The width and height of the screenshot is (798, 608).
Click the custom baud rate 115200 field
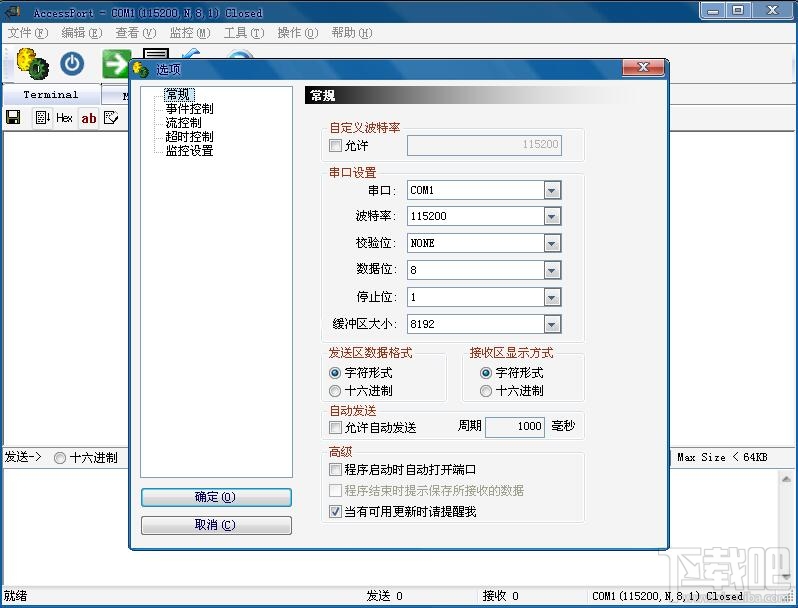pyautogui.click(x=484, y=145)
